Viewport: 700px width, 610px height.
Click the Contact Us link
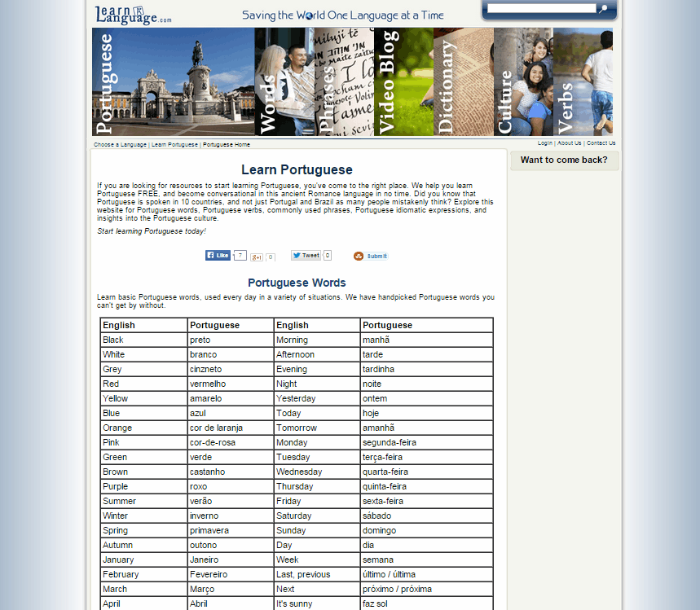601,143
